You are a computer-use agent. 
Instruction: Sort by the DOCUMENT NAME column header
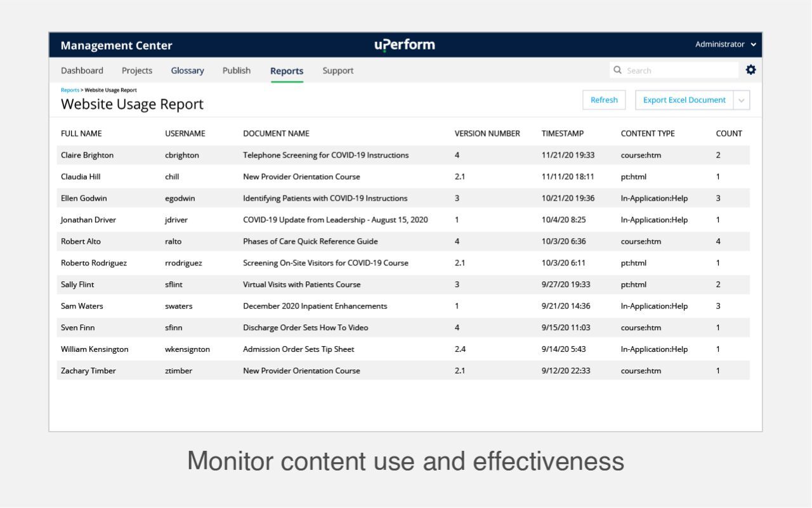tap(276, 133)
